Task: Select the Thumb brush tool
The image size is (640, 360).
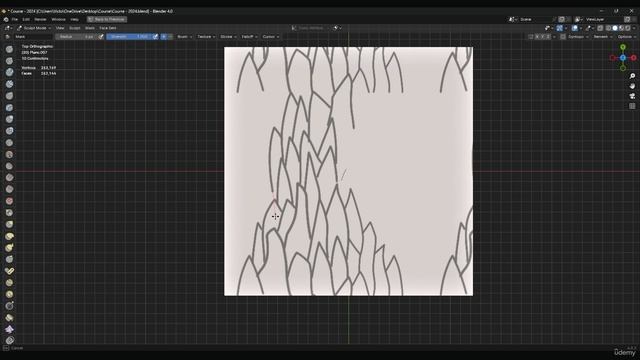Action: (x=9, y=260)
